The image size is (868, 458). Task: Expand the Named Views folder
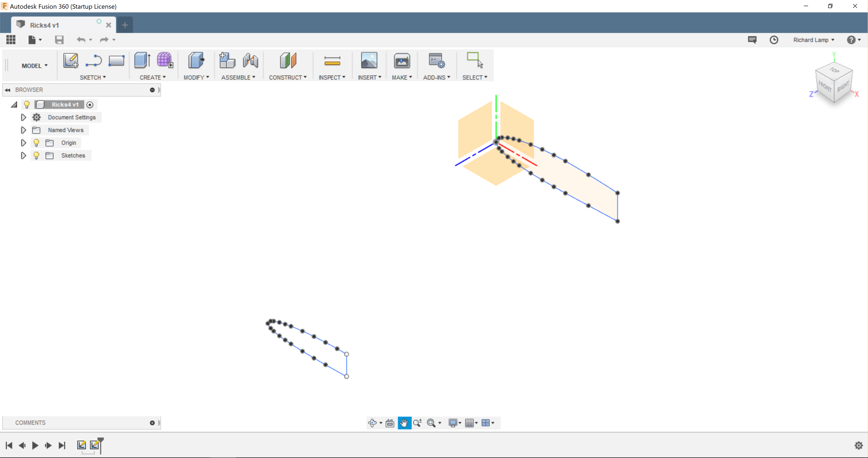point(23,130)
